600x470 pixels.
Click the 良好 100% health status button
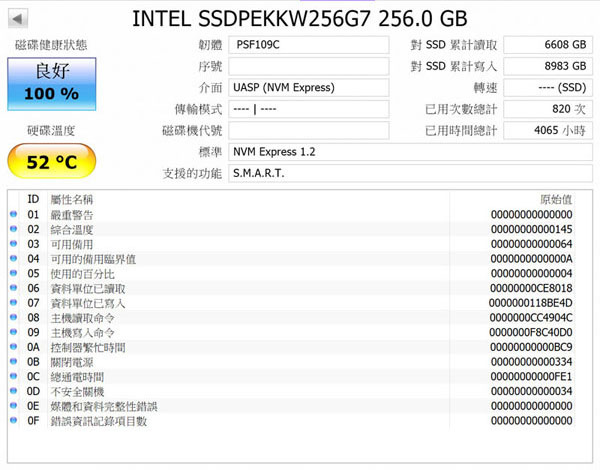(x=52, y=84)
